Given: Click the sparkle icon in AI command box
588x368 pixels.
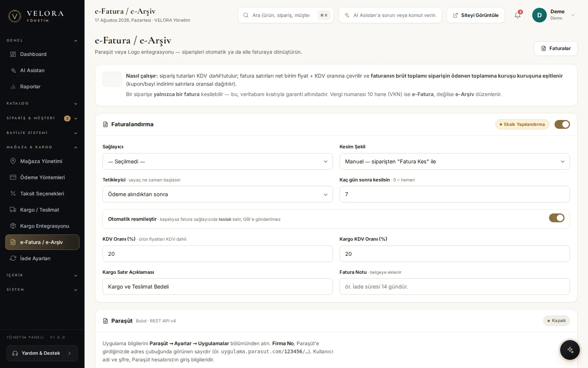Looking at the screenshot, I should click(x=347, y=15).
